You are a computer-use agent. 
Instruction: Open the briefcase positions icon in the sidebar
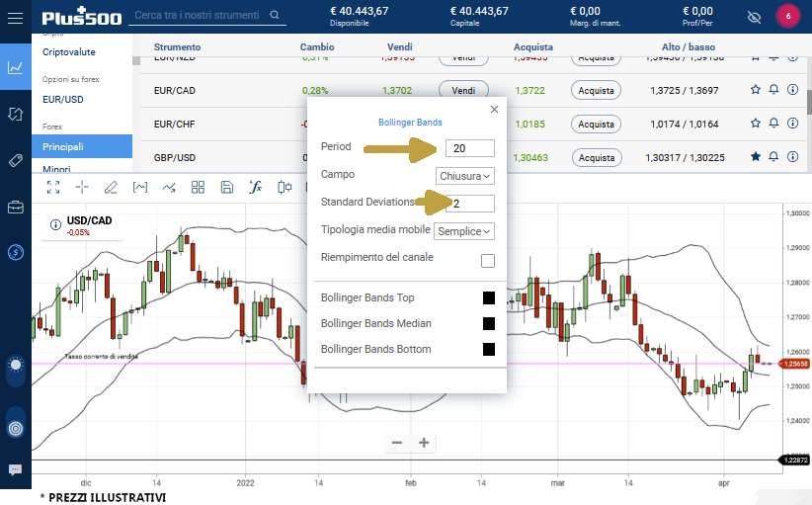pos(16,207)
